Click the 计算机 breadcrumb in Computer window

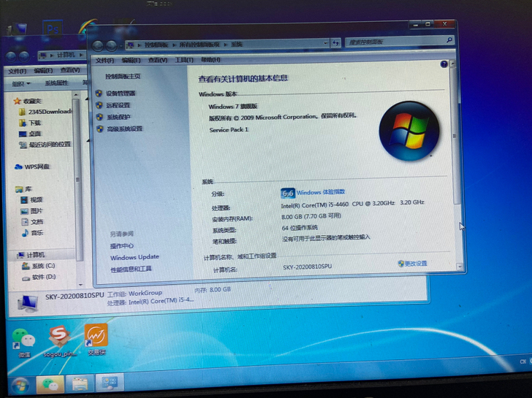(66, 55)
